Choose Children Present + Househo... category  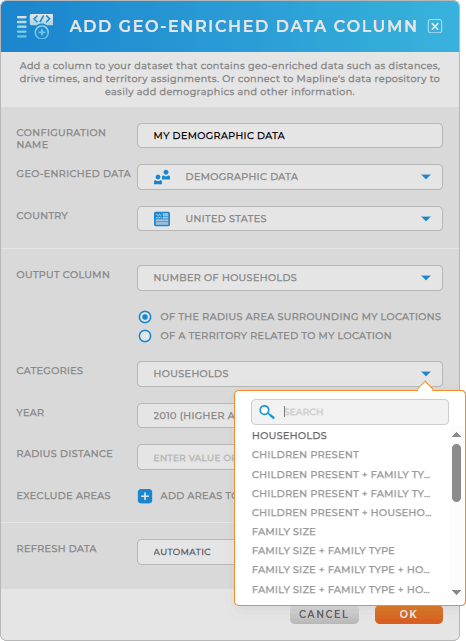341,513
